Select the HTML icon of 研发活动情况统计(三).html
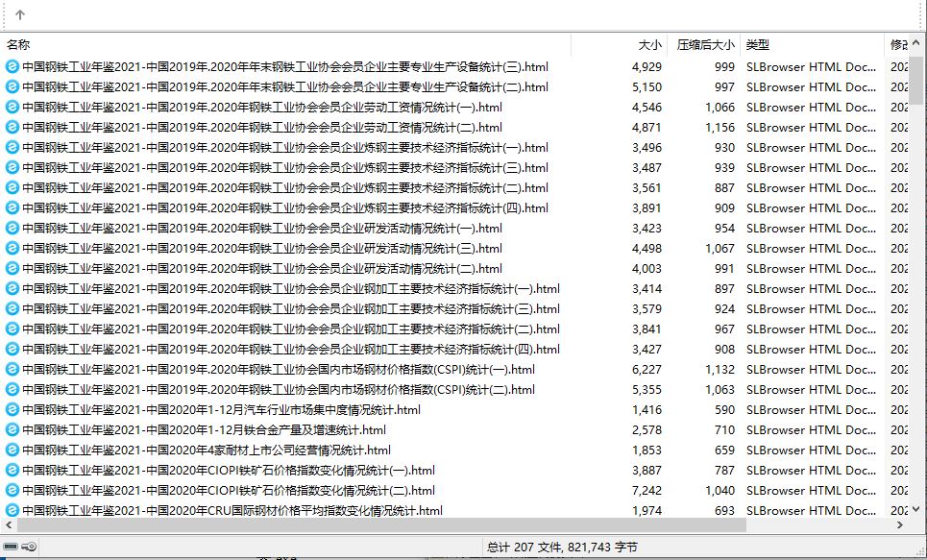 tap(12, 249)
